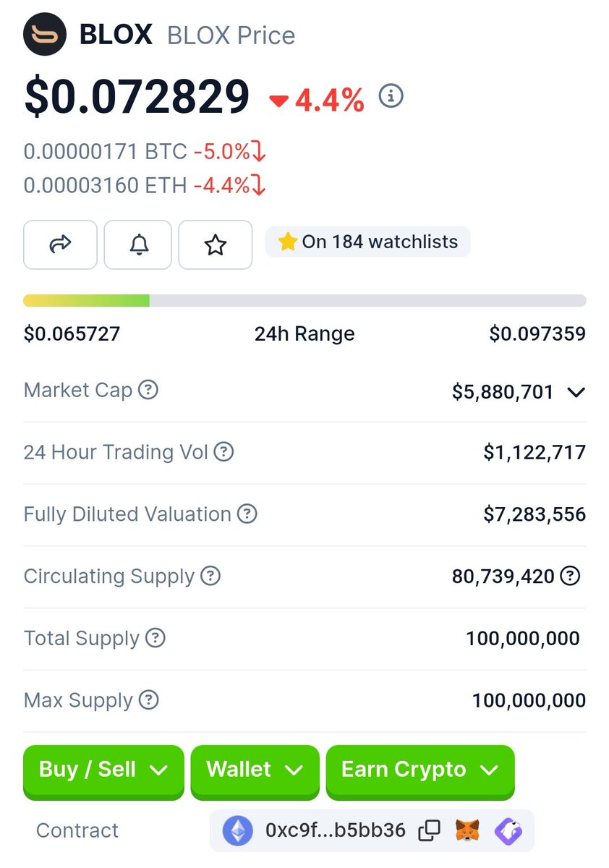Click the 0.00000171 BTC value

click(106, 152)
